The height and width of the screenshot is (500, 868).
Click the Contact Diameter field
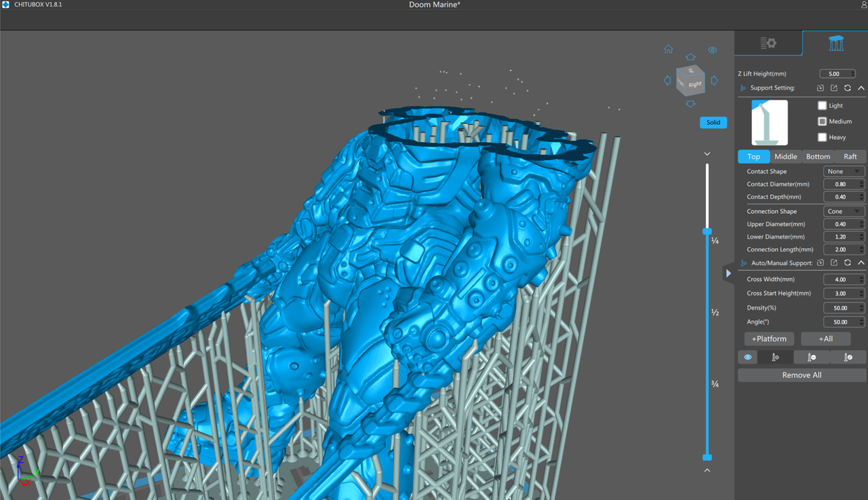coord(844,184)
